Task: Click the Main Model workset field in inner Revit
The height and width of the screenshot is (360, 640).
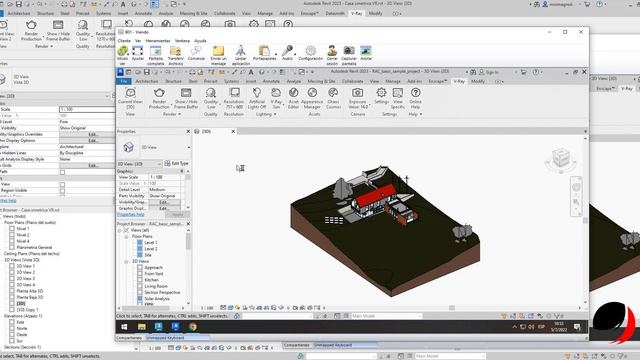Action: coord(386,316)
